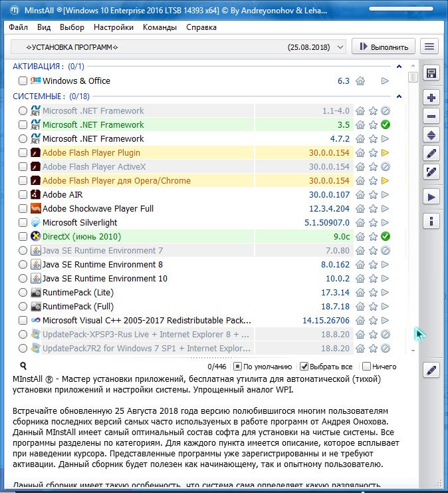Image resolution: width=448 pixels, height=493 pixels.
Task: Click run arrow for Java SE Runtime 8
Action: 385,264
